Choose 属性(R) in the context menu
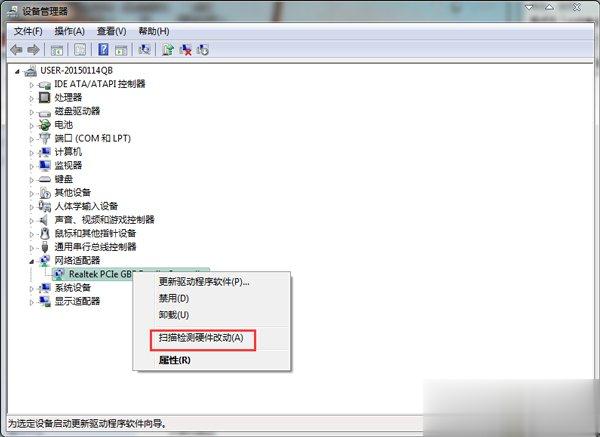 [174, 360]
